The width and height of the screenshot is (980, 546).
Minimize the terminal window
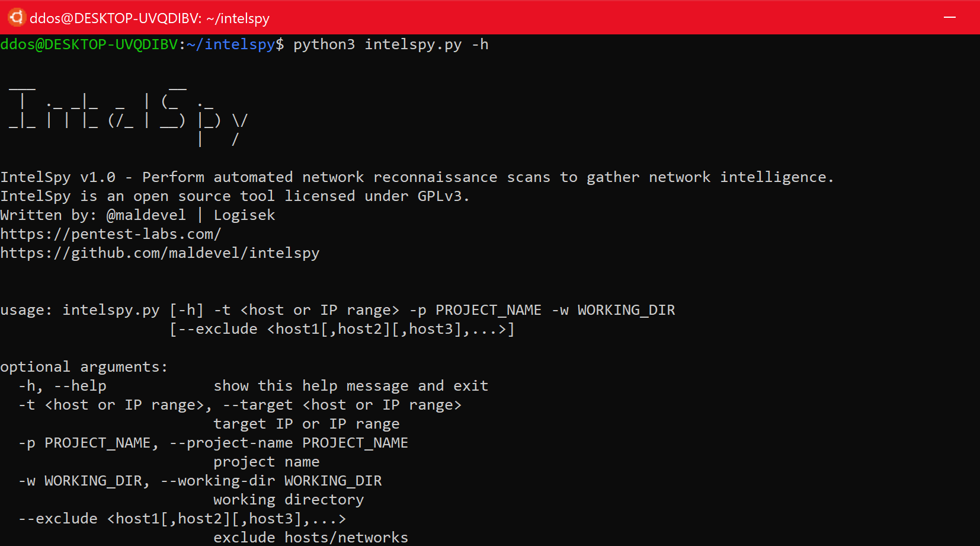pos(950,17)
